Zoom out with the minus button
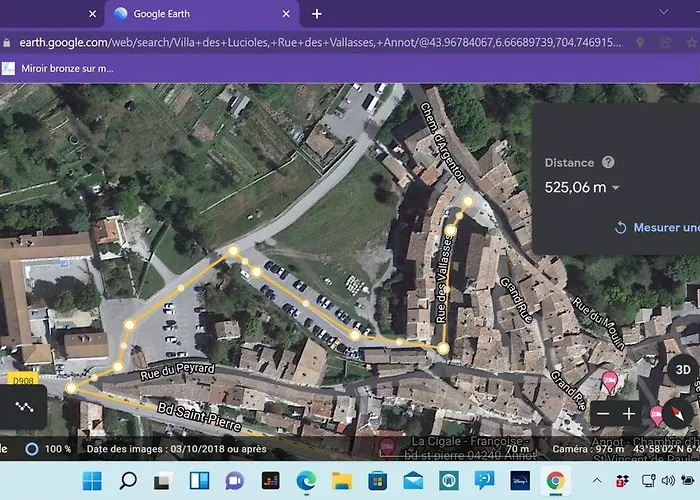Viewport: 700px width, 500px height. click(x=601, y=413)
